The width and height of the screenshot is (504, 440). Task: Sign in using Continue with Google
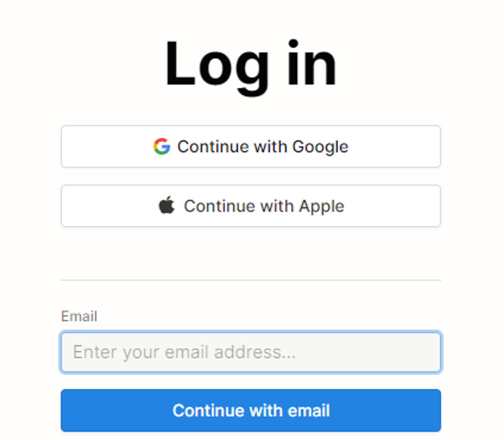(251, 146)
